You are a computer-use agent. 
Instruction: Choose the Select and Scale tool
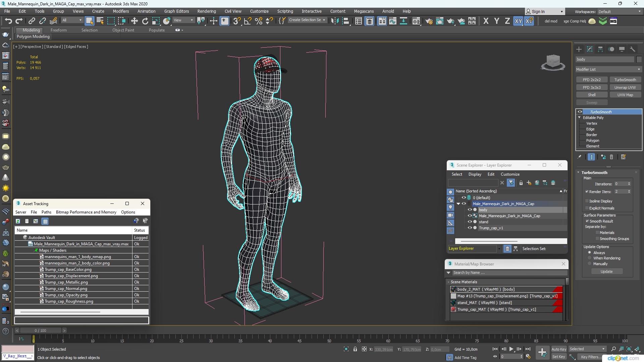coord(156,21)
